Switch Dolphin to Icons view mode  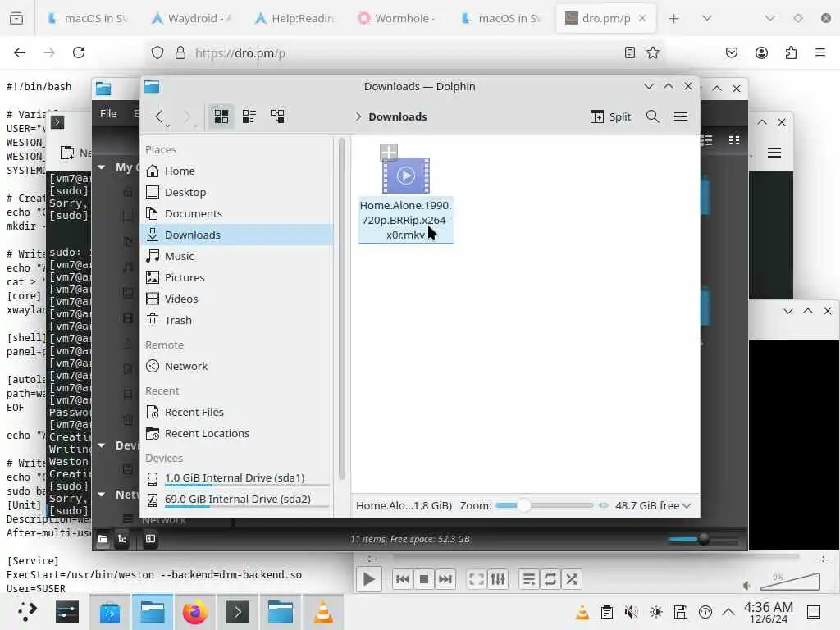click(221, 116)
